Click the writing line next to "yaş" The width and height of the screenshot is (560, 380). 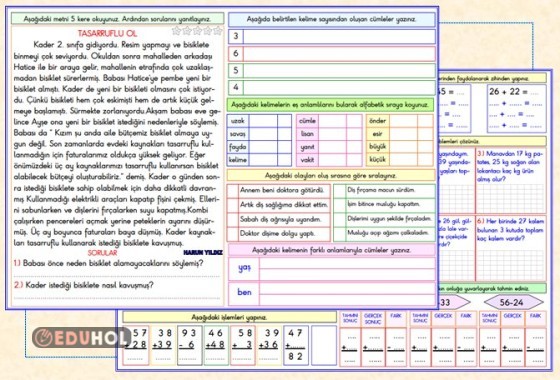[x=347, y=268]
